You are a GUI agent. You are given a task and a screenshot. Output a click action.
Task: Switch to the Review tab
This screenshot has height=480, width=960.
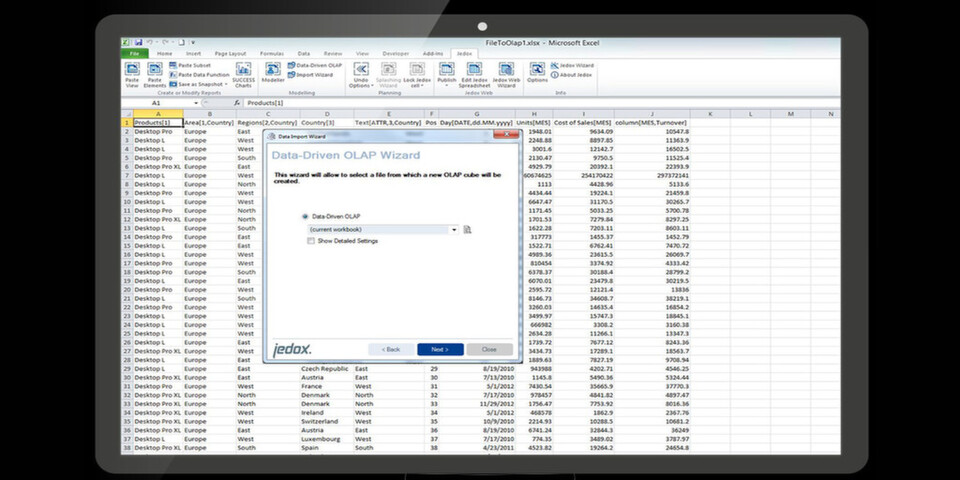332,53
